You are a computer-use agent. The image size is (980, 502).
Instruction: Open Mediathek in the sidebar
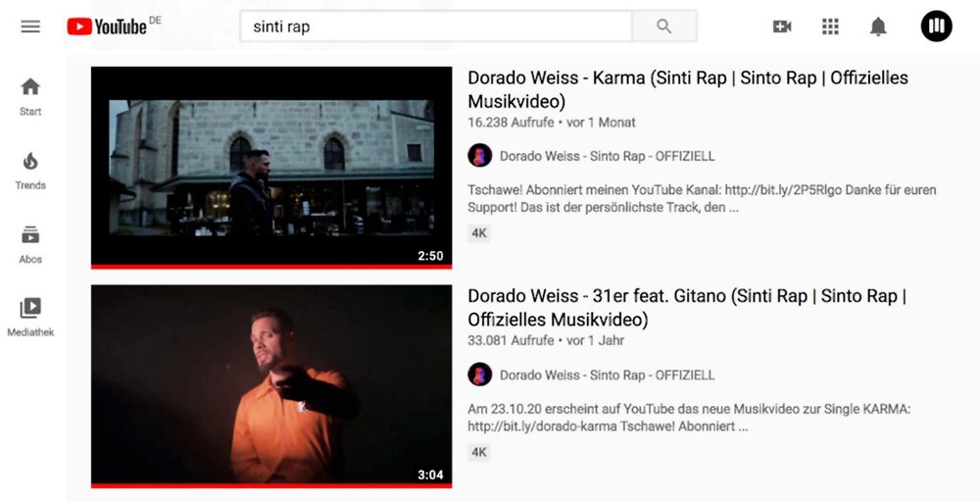pyautogui.click(x=30, y=318)
